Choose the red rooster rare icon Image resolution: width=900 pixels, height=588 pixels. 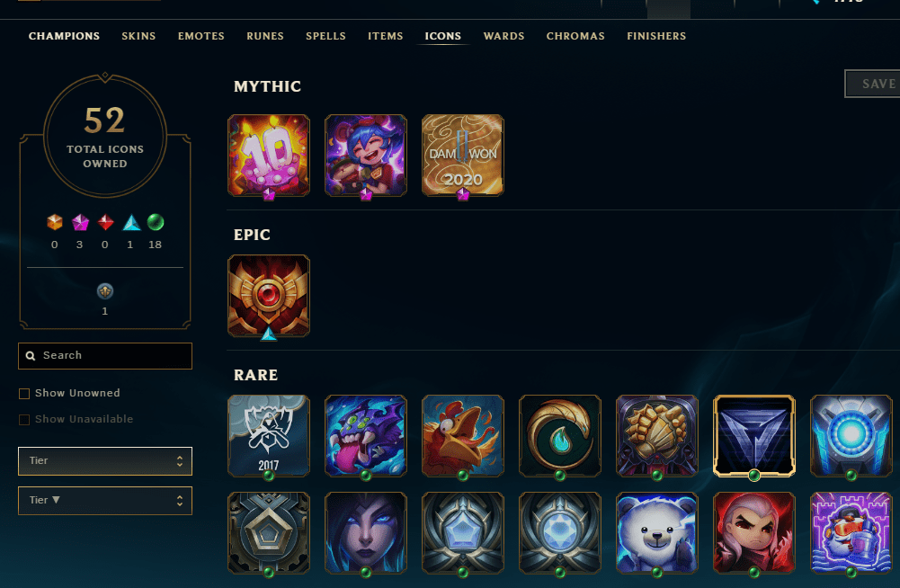[463, 436]
